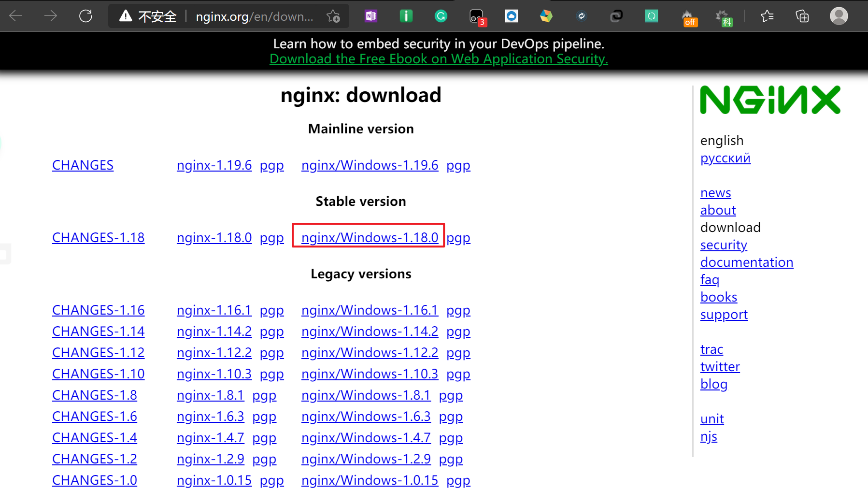Download nginx-1.19.6 source link
The height and width of the screenshot is (490, 868).
tap(214, 165)
